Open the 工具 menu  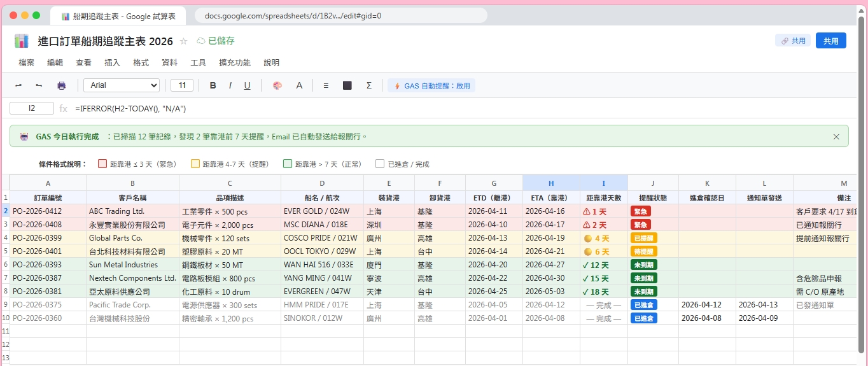coord(198,62)
